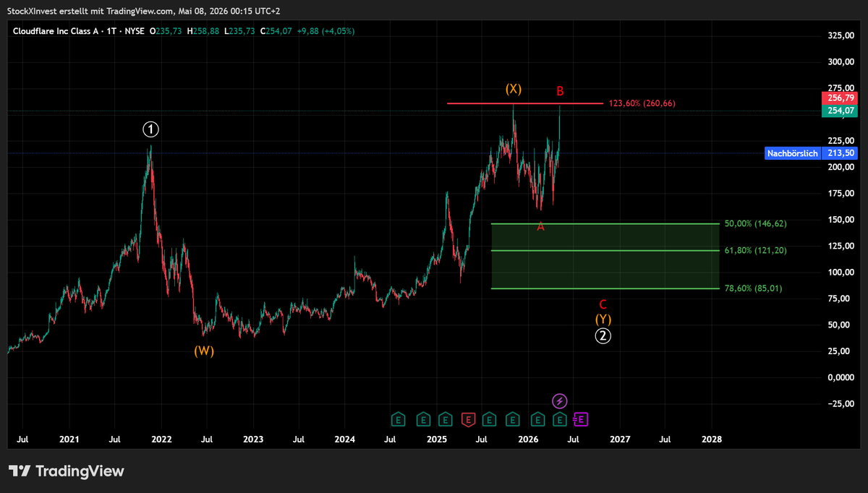
Task: Click the TradingView logo
Action: [x=67, y=471]
